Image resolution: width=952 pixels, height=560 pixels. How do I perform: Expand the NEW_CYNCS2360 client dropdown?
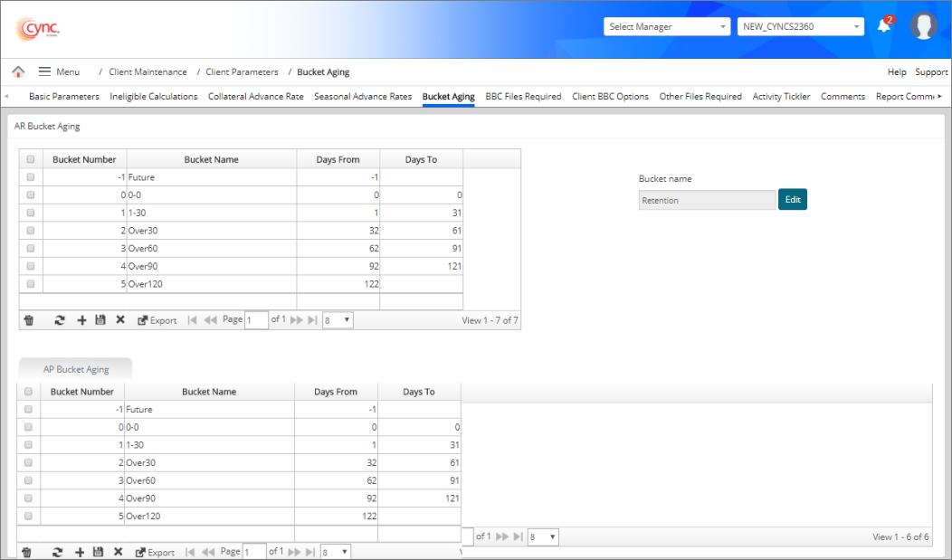tap(801, 27)
